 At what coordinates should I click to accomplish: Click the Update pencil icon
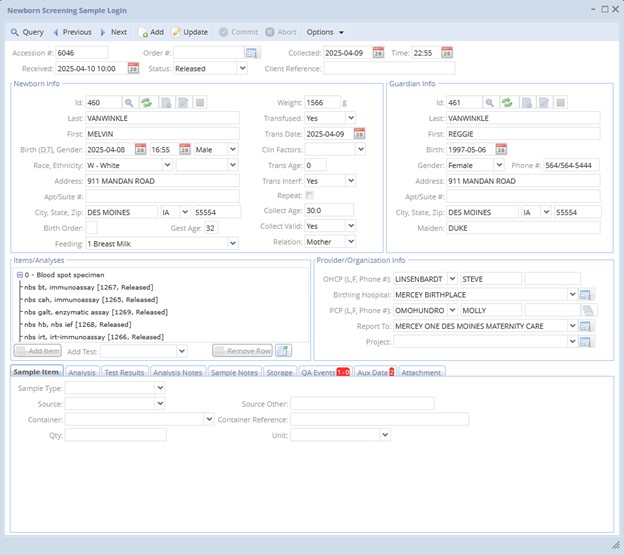(x=176, y=32)
